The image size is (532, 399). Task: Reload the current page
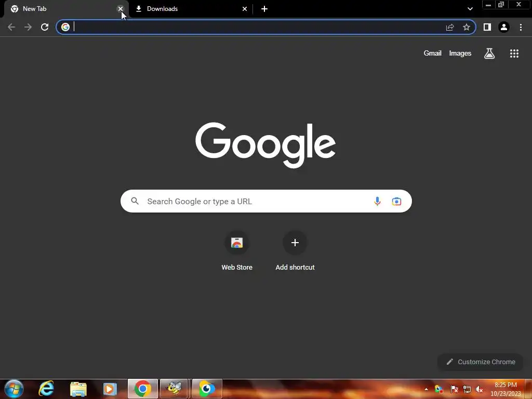[x=45, y=27]
